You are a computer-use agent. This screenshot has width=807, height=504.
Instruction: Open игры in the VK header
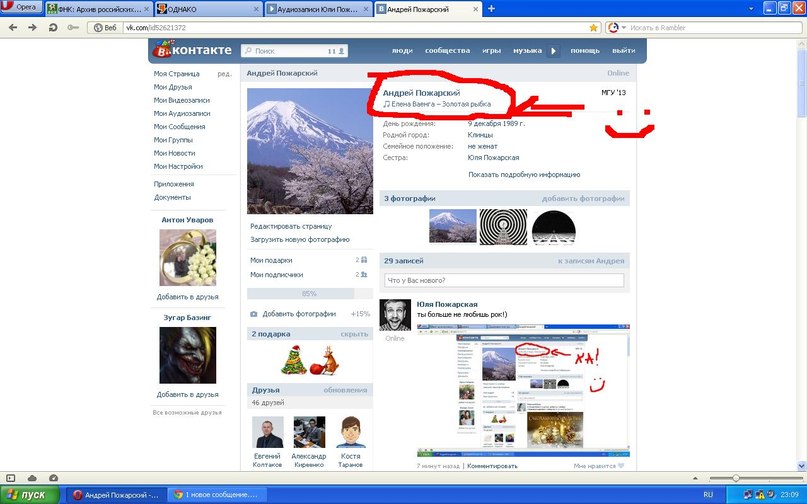click(x=492, y=50)
